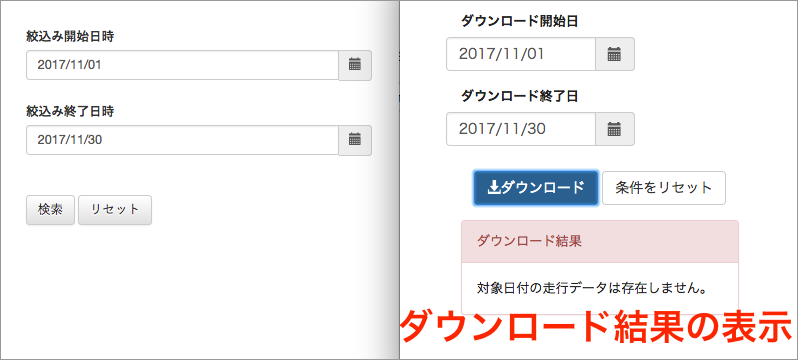Click the 絞込み終了日時 label
Image resolution: width=798 pixels, height=360 pixels.
70,111
